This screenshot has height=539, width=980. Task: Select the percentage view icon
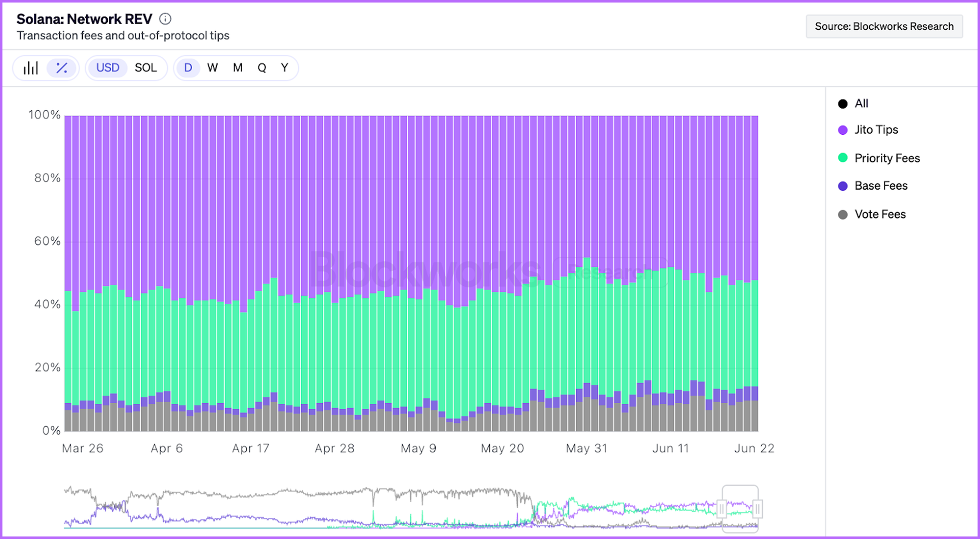tap(62, 68)
